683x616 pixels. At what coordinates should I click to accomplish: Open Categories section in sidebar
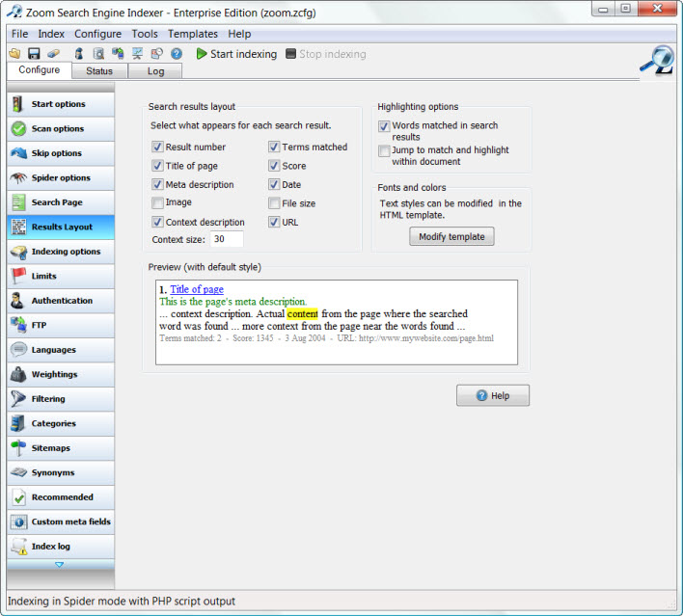[61, 423]
